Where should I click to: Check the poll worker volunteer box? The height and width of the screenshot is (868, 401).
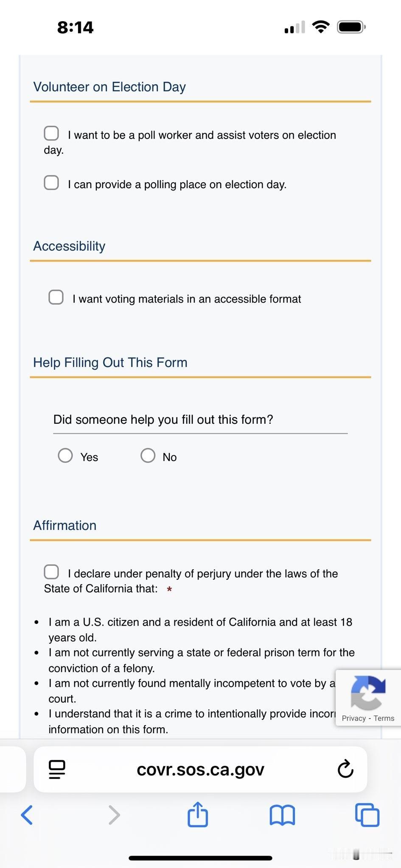[x=51, y=133]
